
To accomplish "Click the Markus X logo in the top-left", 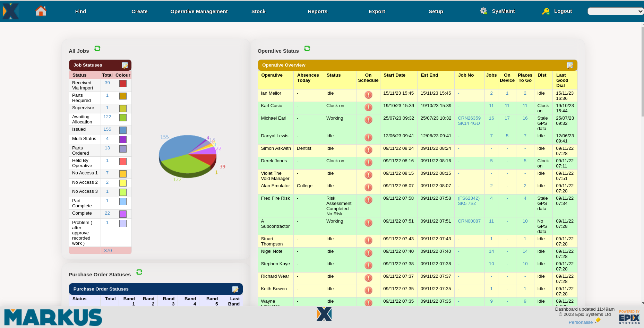I will coord(11,11).
